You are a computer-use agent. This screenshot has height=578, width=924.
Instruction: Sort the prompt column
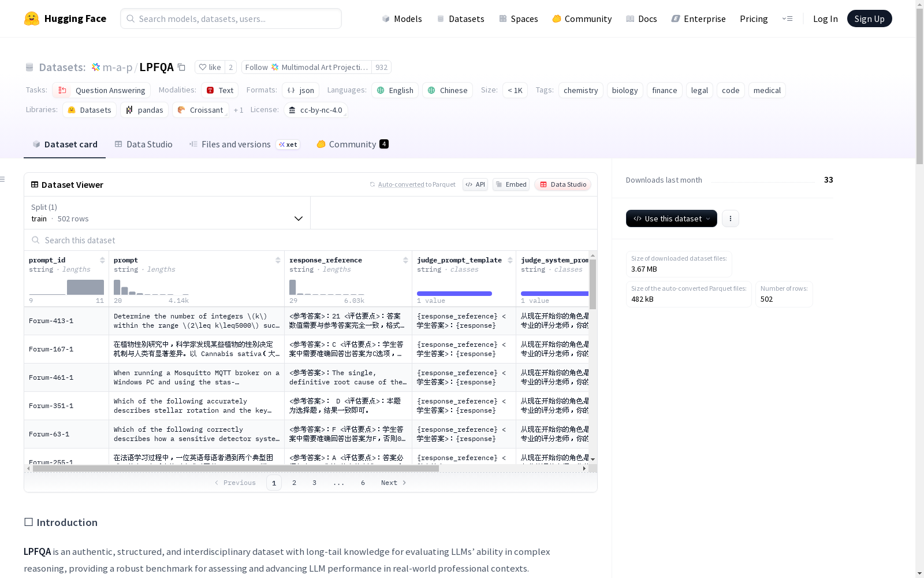click(278, 260)
